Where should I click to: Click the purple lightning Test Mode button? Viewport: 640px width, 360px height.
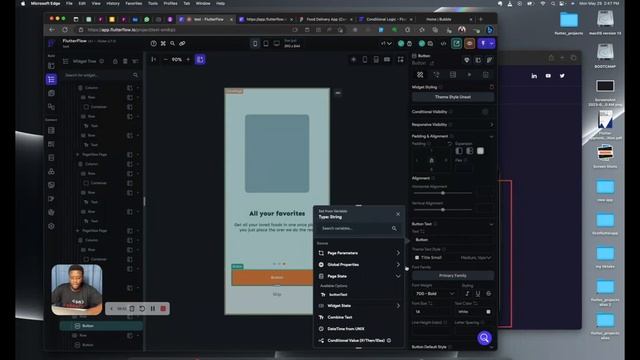pyautogui.click(x=483, y=43)
